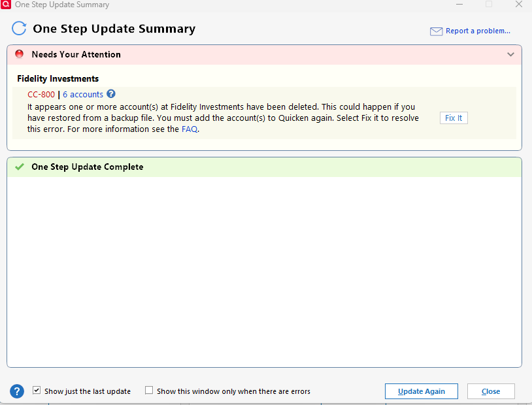Viewport: 532px width, 405px height.
Task: Close the window with the title bar X
Action: (519, 5)
